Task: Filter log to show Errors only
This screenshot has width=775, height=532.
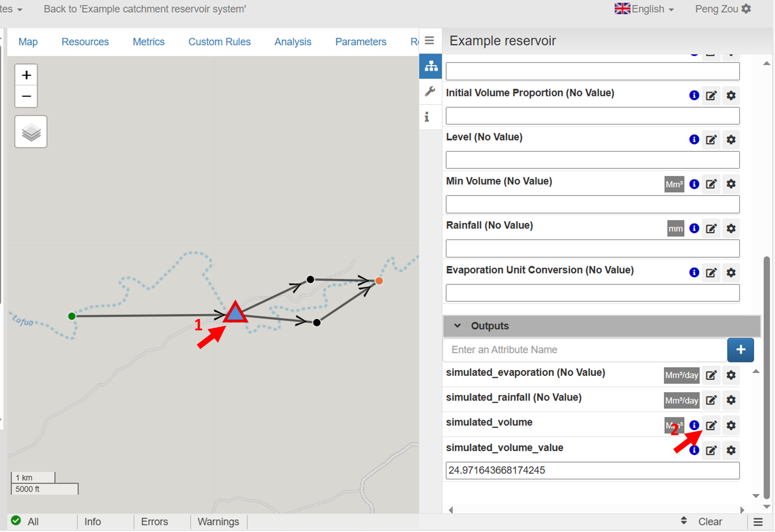Action: tap(154, 522)
